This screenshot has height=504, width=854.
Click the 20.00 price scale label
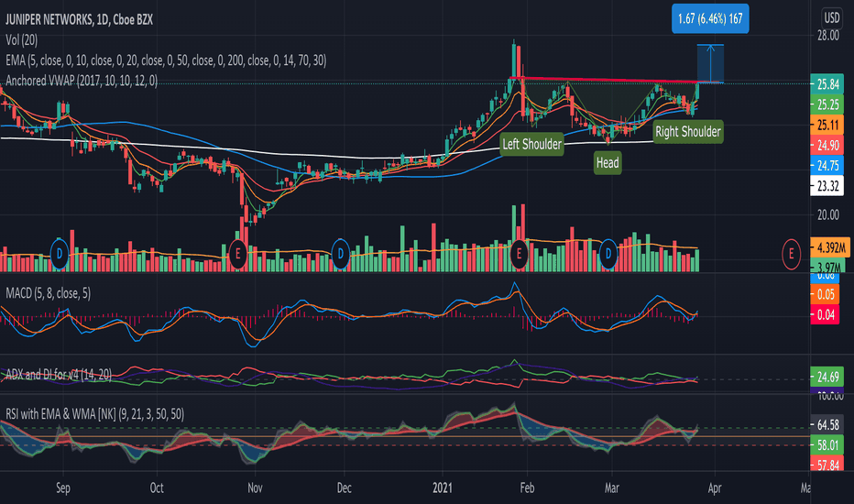(x=827, y=214)
